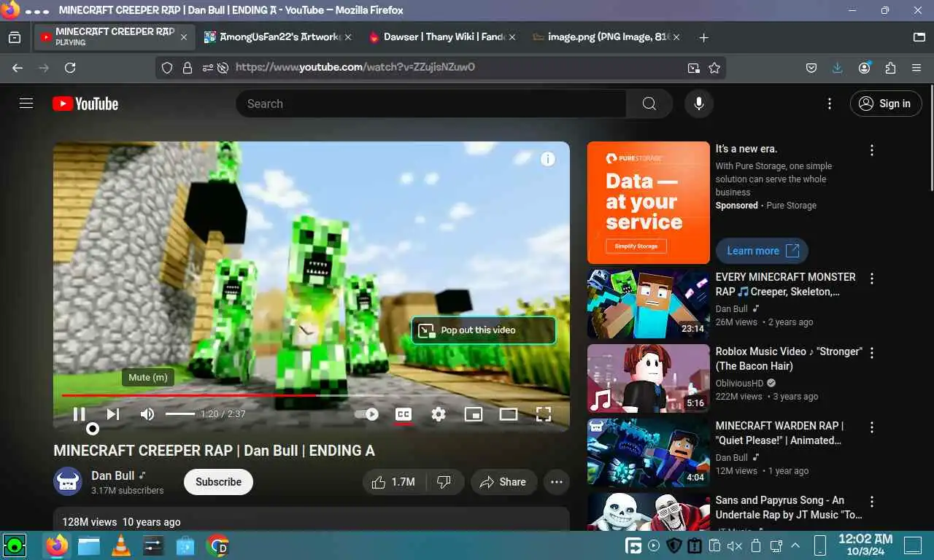
Task: Open the Dan Bull channel name link
Action: 112,475
